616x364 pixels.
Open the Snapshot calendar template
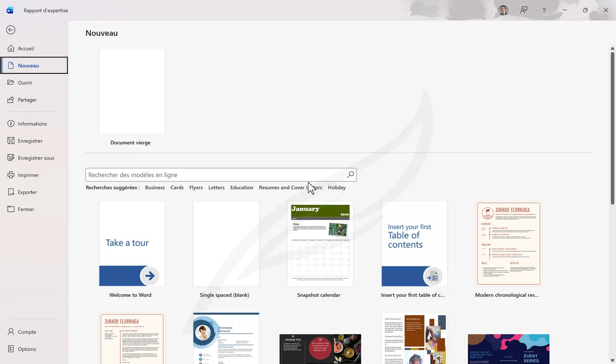point(320,244)
